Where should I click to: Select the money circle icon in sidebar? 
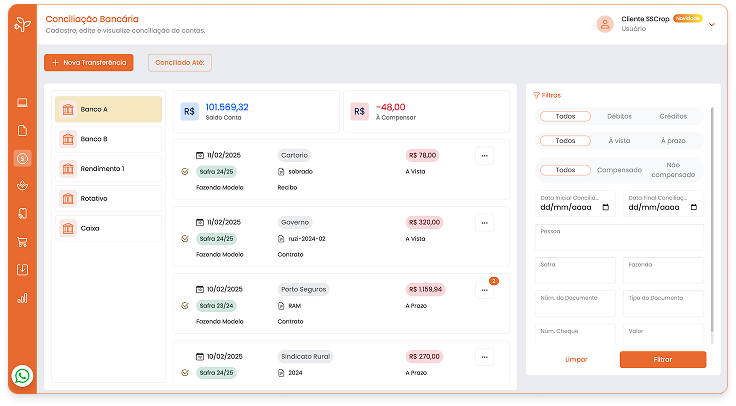(x=22, y=158)
